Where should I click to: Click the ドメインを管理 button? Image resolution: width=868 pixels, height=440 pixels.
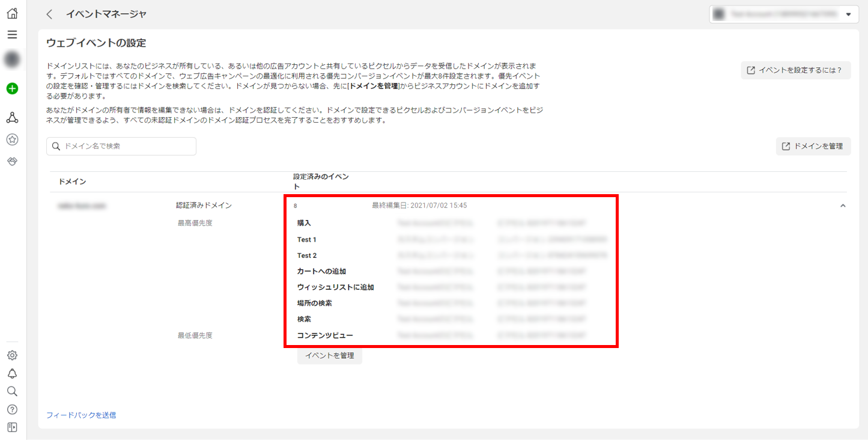point(813,146)
